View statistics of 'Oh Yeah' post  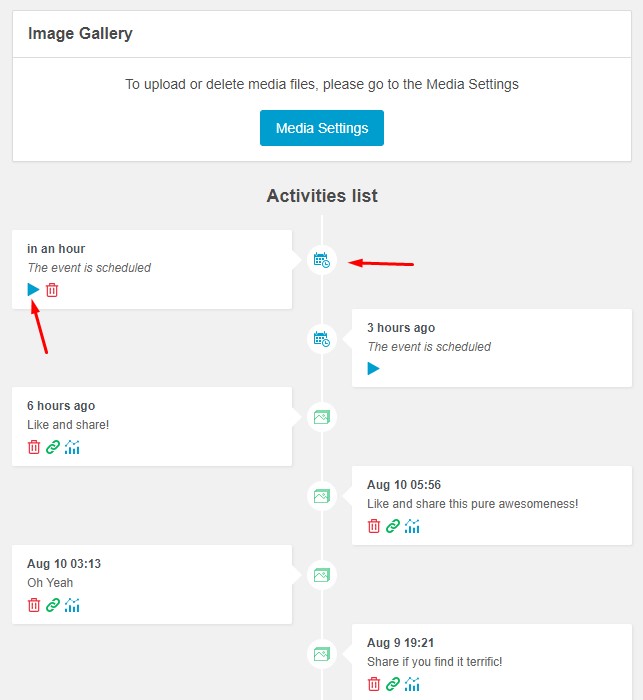72,605
